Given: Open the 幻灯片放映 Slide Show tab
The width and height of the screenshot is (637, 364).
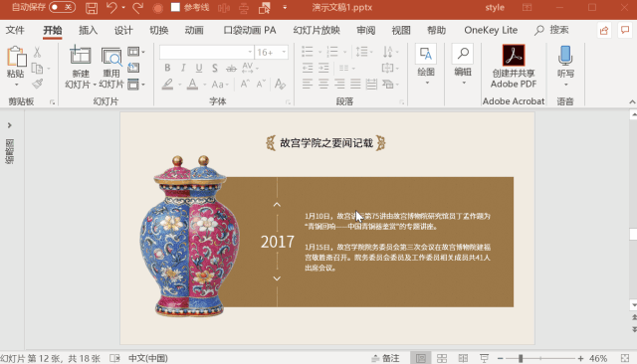Looking at the screenshot, I should coord(317,30).
